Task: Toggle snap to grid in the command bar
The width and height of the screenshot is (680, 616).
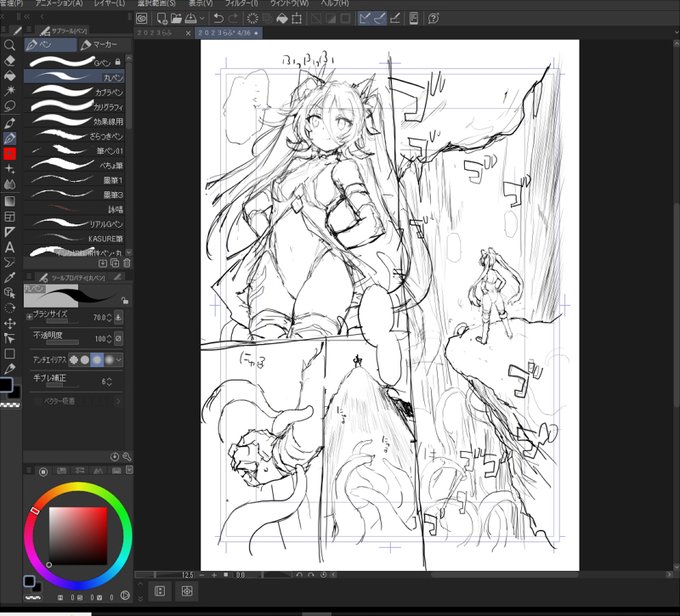Action: 395,18
